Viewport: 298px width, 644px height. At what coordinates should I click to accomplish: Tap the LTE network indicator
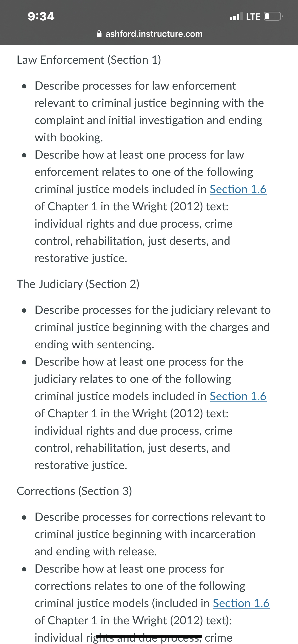pyautogui.click(x=253, y=17)
